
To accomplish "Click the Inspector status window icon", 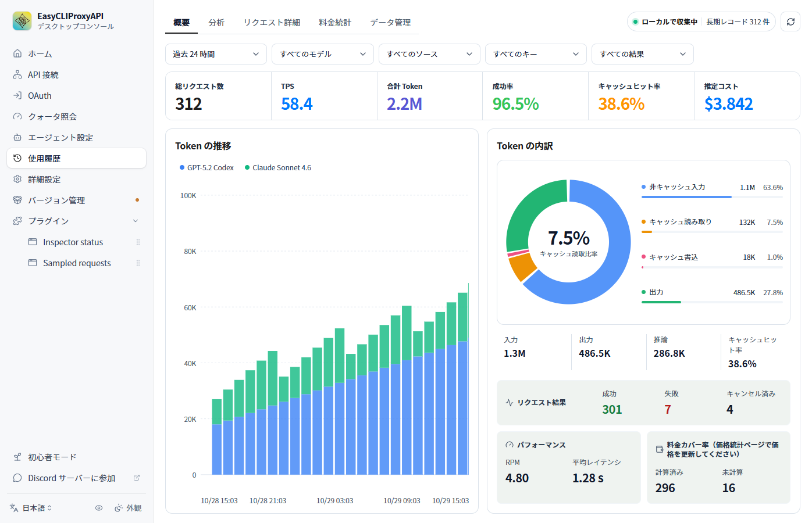I will 33,242.
